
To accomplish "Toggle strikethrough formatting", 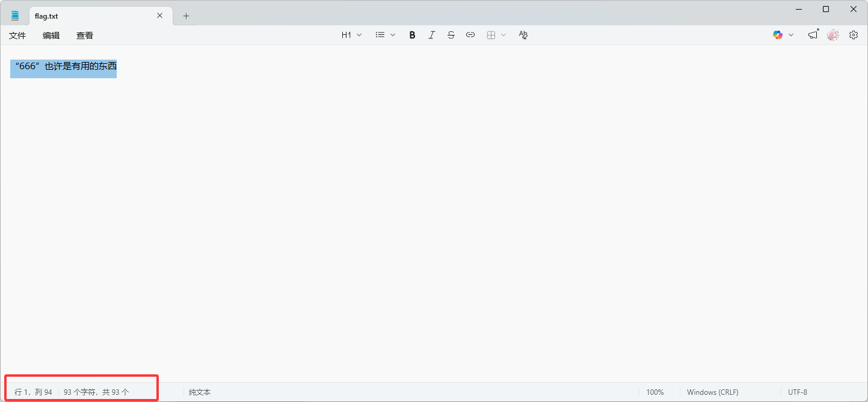I will pos(451,35).
